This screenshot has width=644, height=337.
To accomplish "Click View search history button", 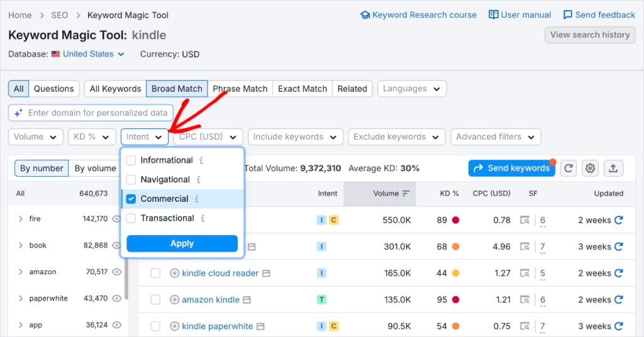I will pyautogui.click(x=590, y=35).
